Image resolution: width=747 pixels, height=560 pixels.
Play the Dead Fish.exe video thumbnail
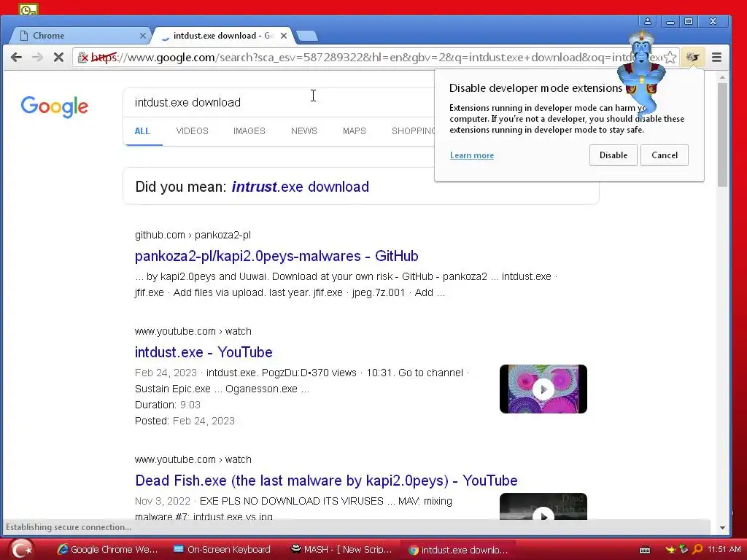tap(543, 507)
